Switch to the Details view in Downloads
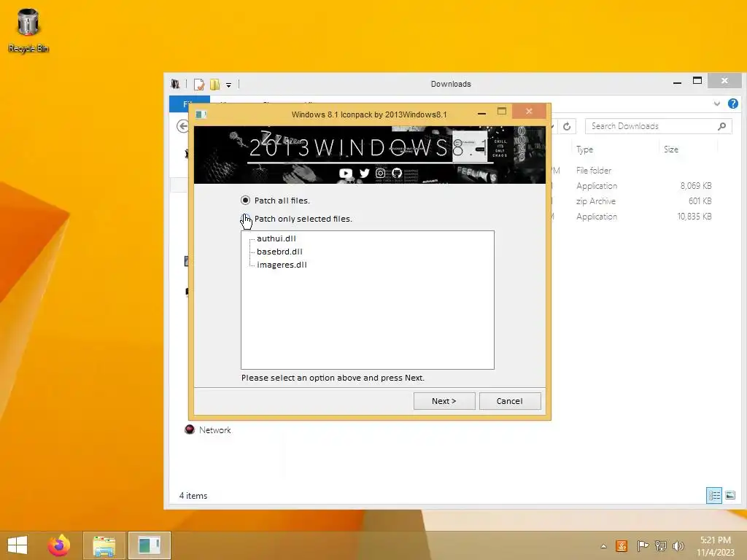 click(x=713, y=495)
